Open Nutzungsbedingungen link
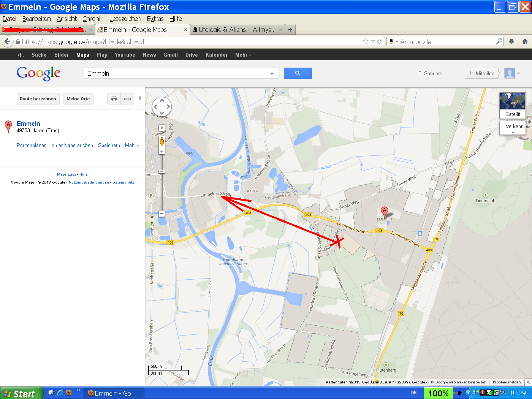 [x=89, y=182]
